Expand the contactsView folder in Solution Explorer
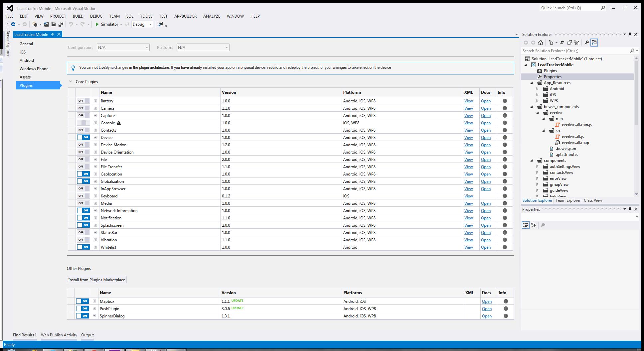 coord(538,173)
